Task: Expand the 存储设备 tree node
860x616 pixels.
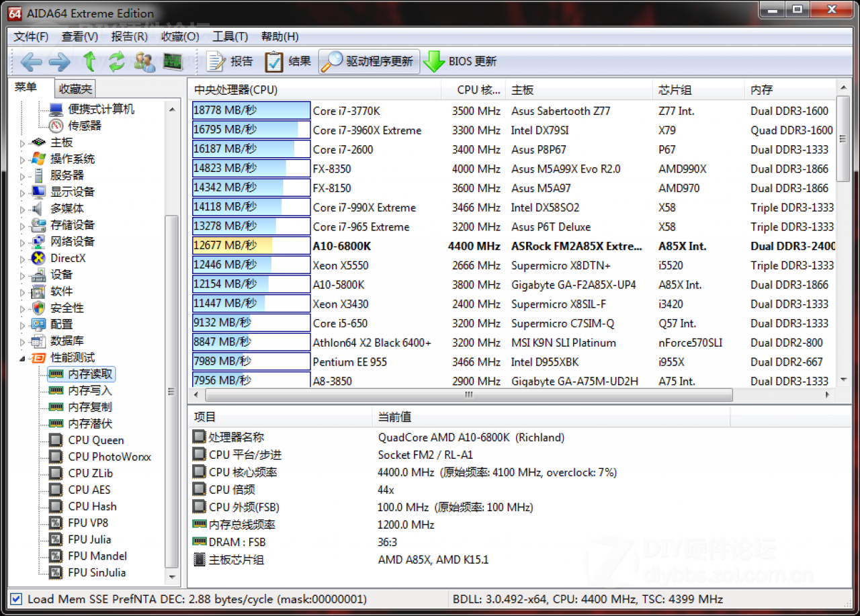Action: click(x=22, y=225)
